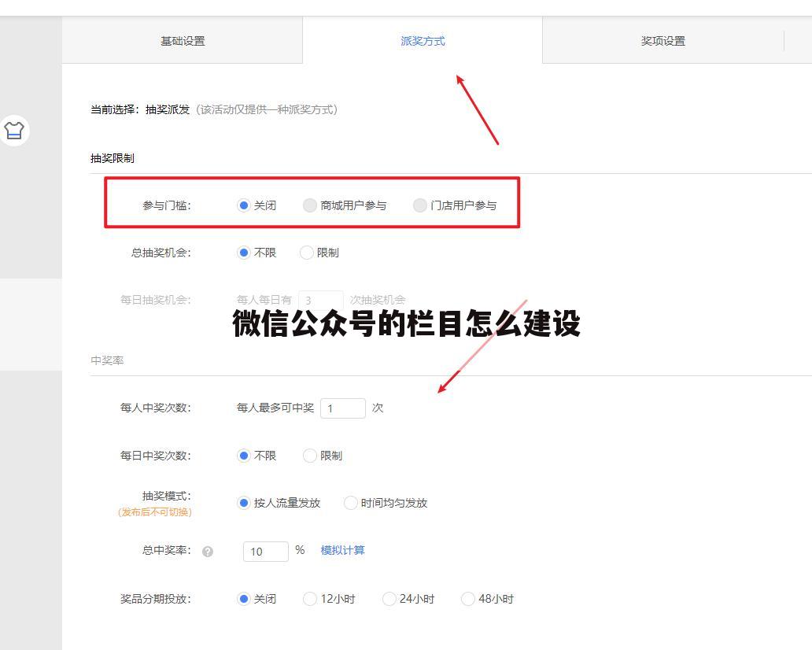Open the 奖项设置 tab
This screenshot has width=812, height=650.
tap(663, 40)
